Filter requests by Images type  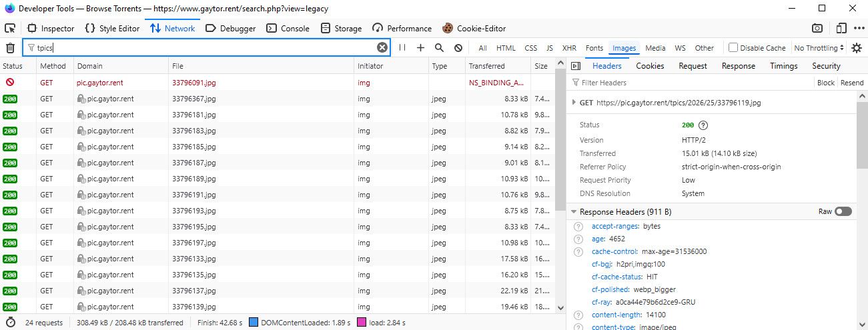[624, 48]
